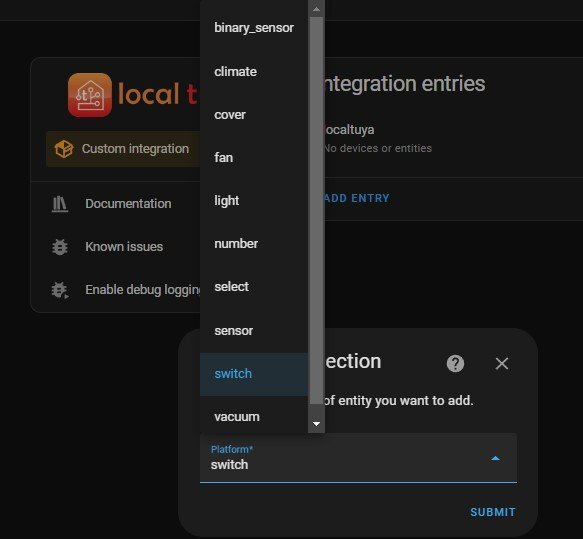Click the scrollbar down arrow in platform list
The width and height of the screenshot is (583, 539).
(x=316, y=424)
